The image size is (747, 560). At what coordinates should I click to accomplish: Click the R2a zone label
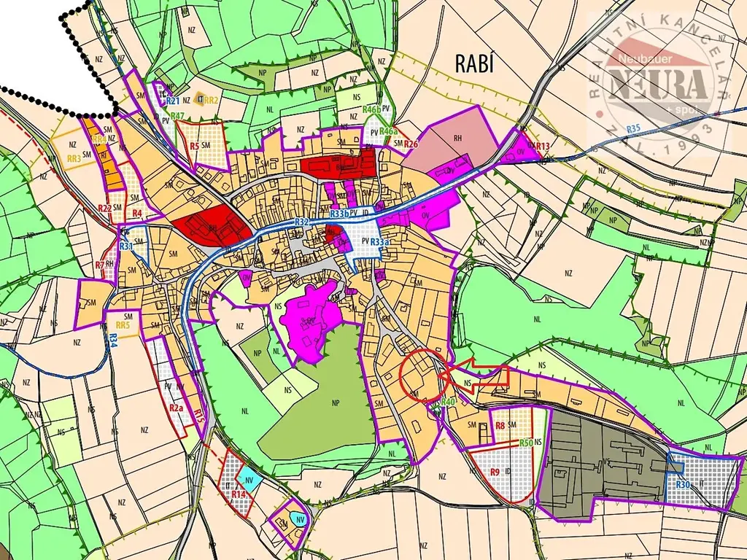click(x=176, y=408)
